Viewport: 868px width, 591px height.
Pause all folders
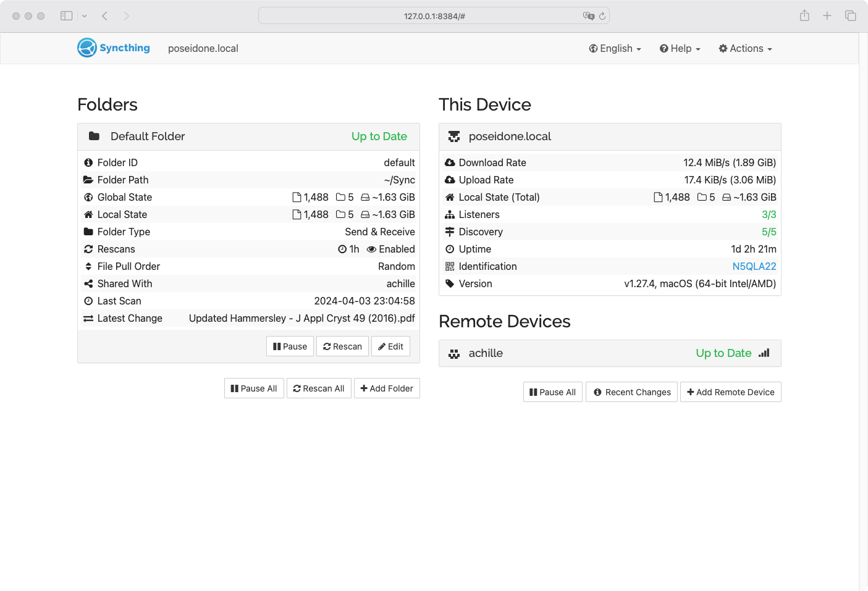(x=254, y=388)
